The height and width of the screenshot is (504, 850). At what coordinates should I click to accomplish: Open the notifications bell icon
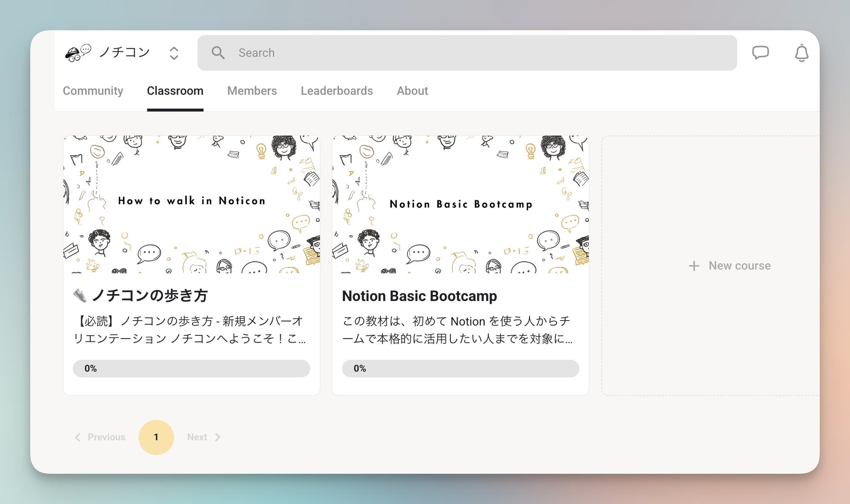tap(801, 53)
